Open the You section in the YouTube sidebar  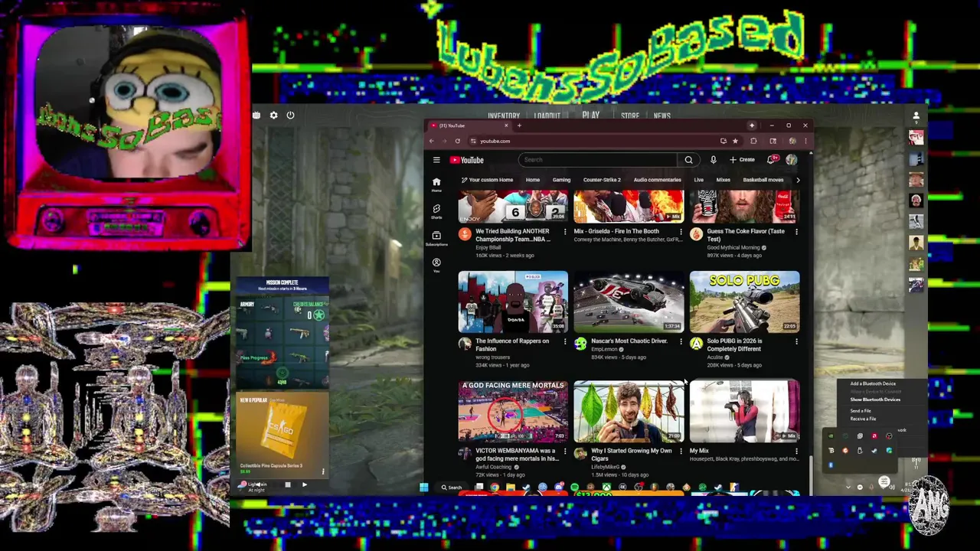pos(436,265)
